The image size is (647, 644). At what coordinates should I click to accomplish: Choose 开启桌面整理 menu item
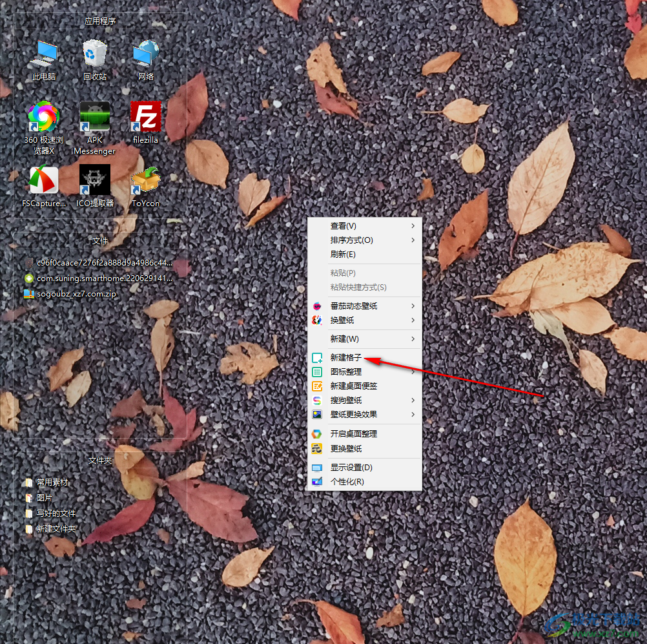click(x=354, y=434)
